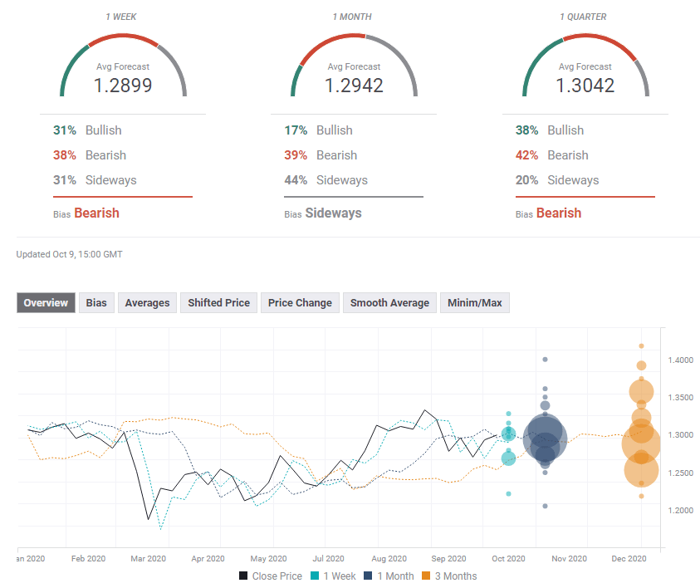This screenshot has height=588, width=700.
Task: Open the Smooth Average tab
Action: 389,303
